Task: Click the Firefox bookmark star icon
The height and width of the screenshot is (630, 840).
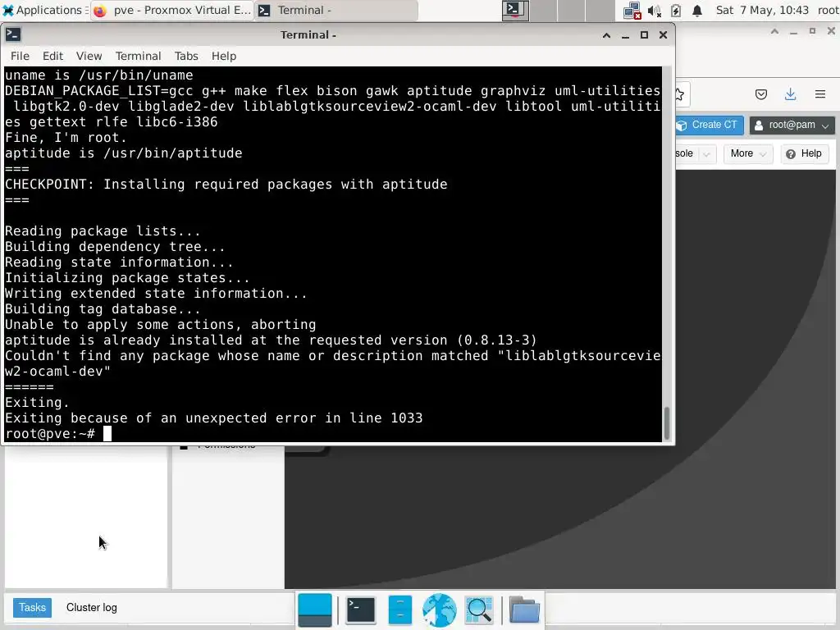Action: coord(680,95)
